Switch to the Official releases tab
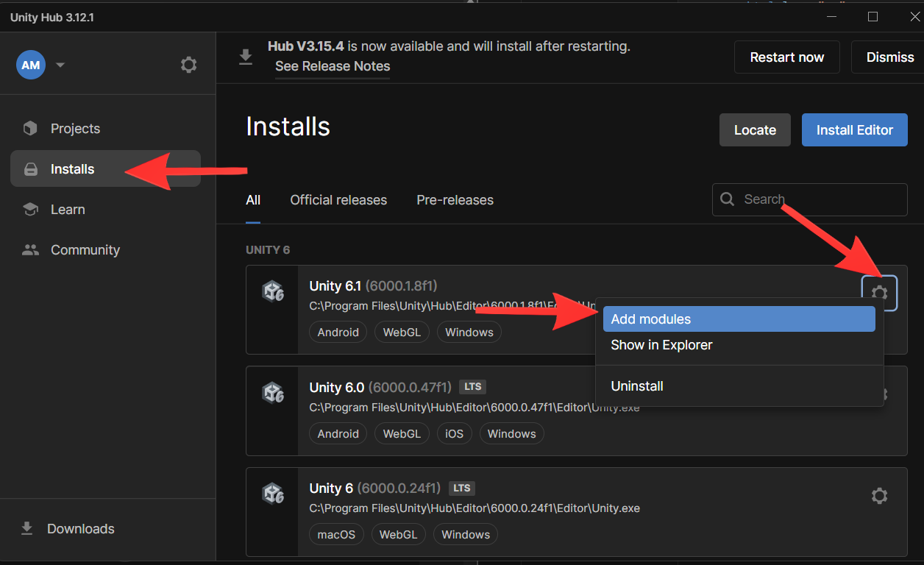Screen dimensions: 924x565 pos(338,199)
